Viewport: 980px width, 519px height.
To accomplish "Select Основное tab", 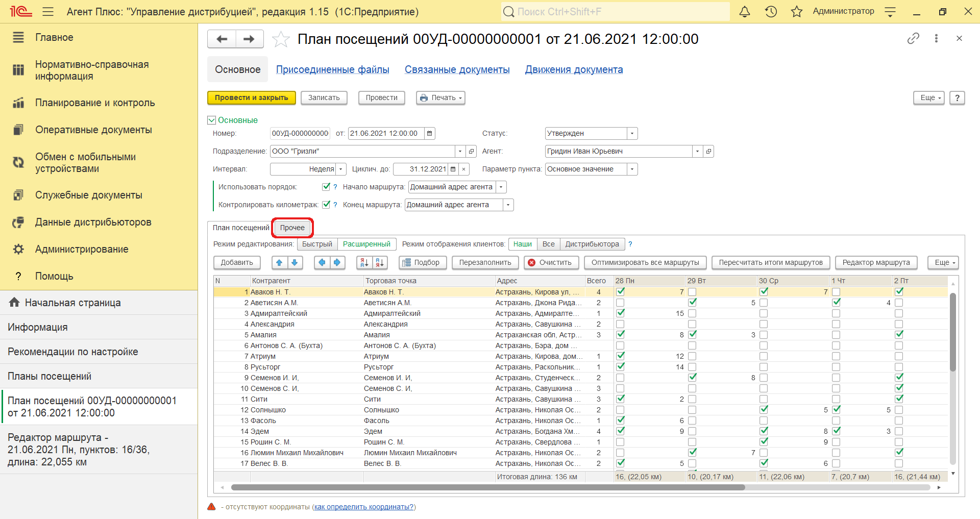I will point(237,69).
